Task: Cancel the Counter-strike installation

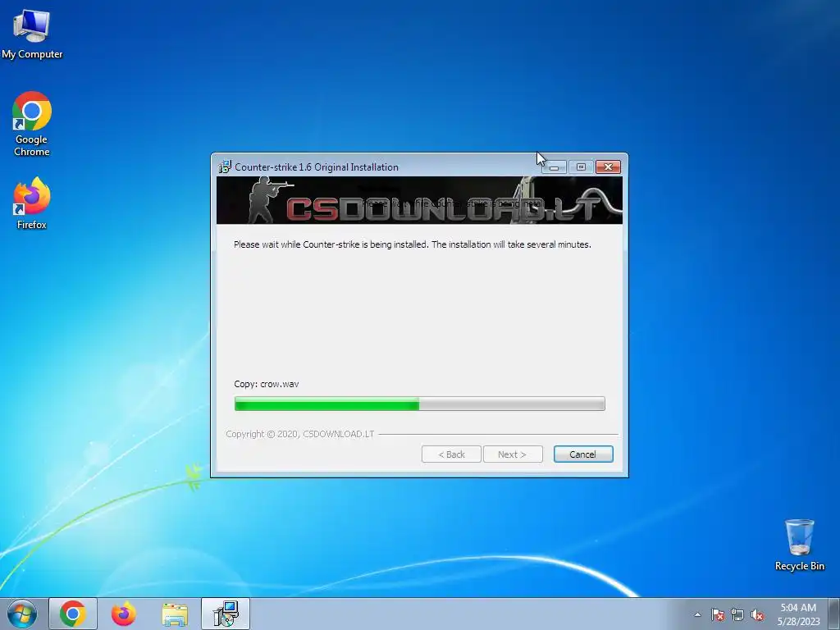Action: coord(583,454)
